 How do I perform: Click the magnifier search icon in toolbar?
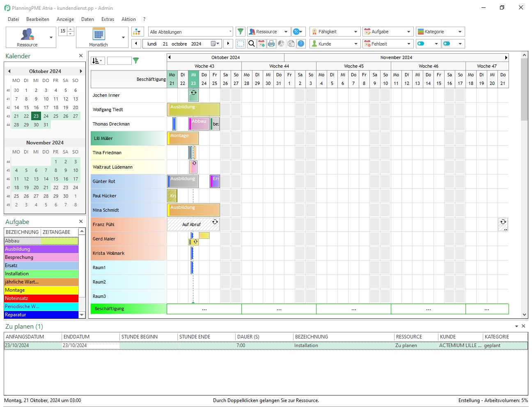(x=252, y=43)
